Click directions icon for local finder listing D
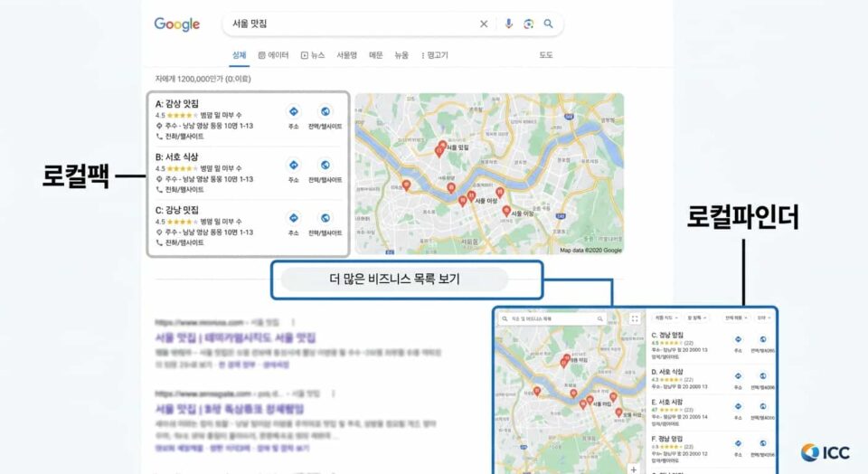The width and height of the screenshot is (868, 474). [x=738, y=376]
